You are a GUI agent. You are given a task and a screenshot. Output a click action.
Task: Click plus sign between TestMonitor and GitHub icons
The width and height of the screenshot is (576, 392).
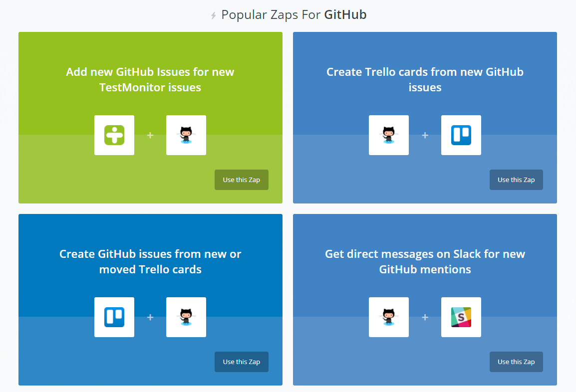(x=150, y=135)
